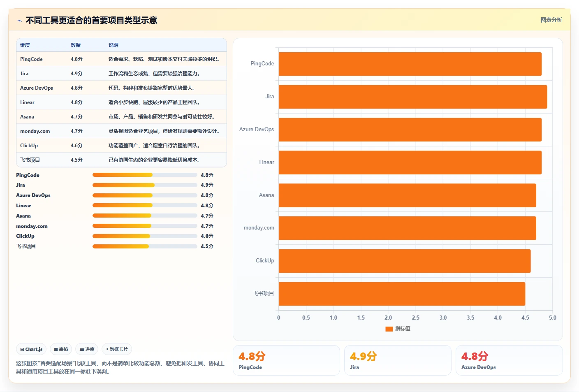Click the 4.6分 score in the table

[76, 146]
